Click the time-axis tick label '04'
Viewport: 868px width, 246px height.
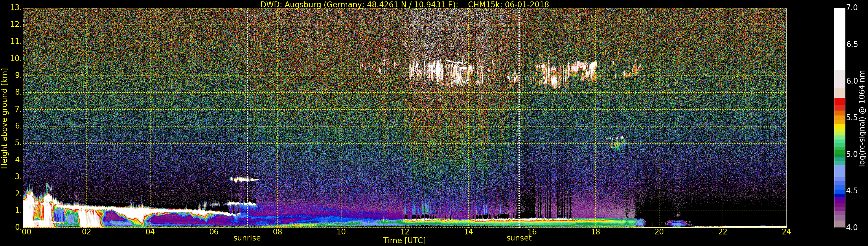coord(150,232)
